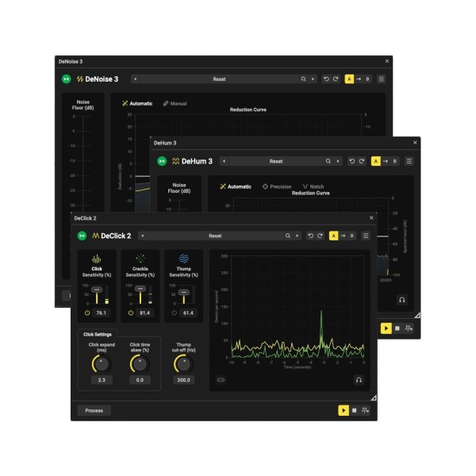
Task: Open DeNoise 3 hamburger menu
Action: [x=382, y=79]
